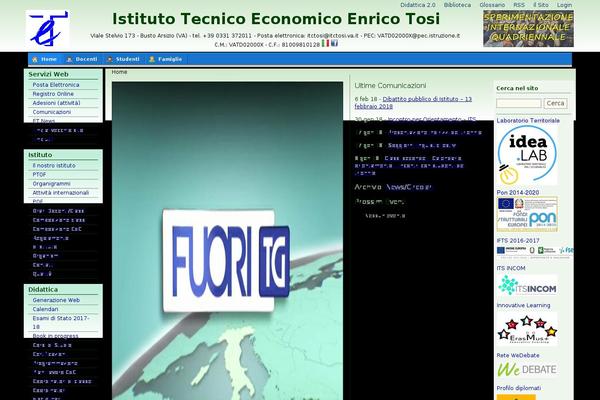Click the Italian flag icon

(x=325, y=43)
